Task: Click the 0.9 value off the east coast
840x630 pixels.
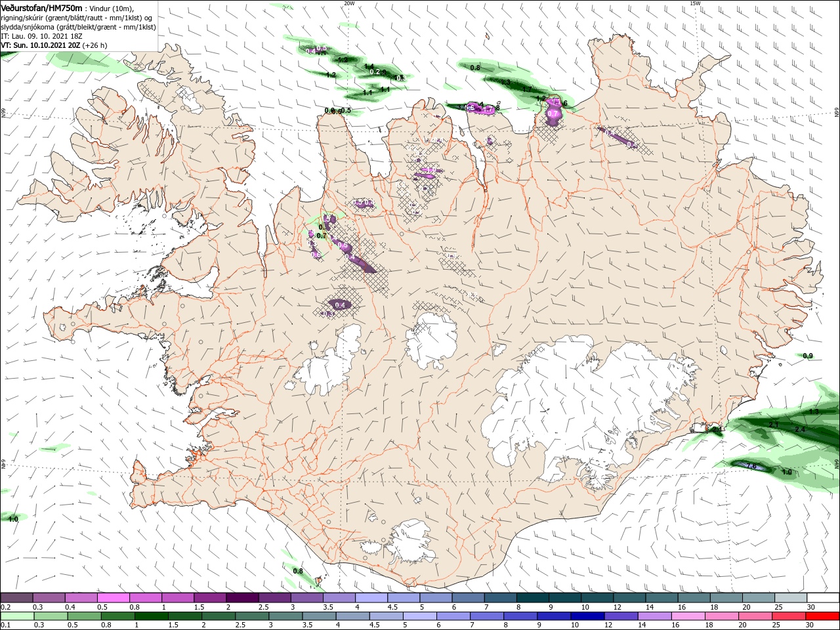Action: click(x=808, y=356)
